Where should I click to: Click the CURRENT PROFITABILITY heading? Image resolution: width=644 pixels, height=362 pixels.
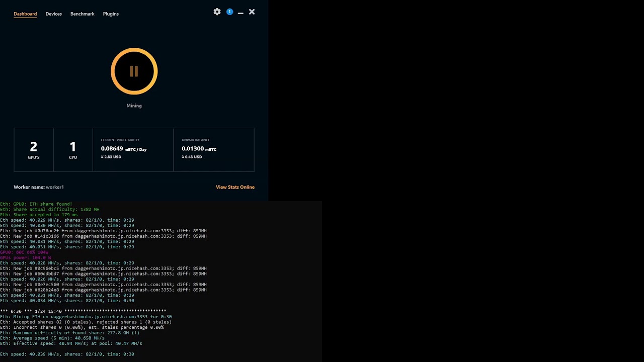[x=120, y=140]
